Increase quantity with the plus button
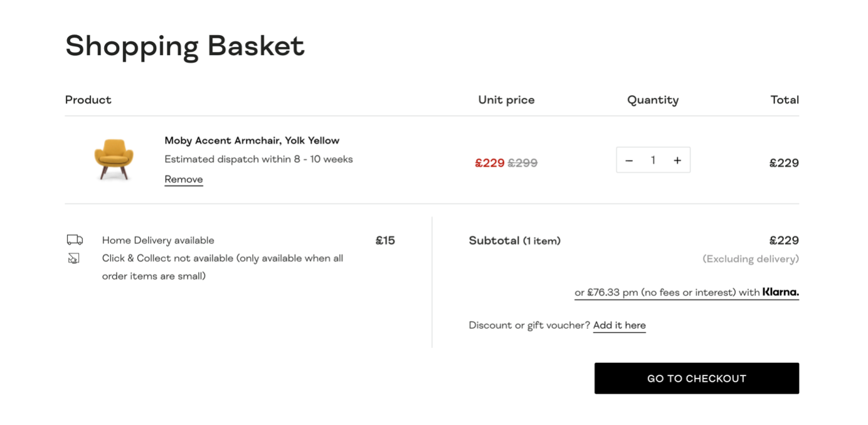868x425 pixels. click(677, 160)
